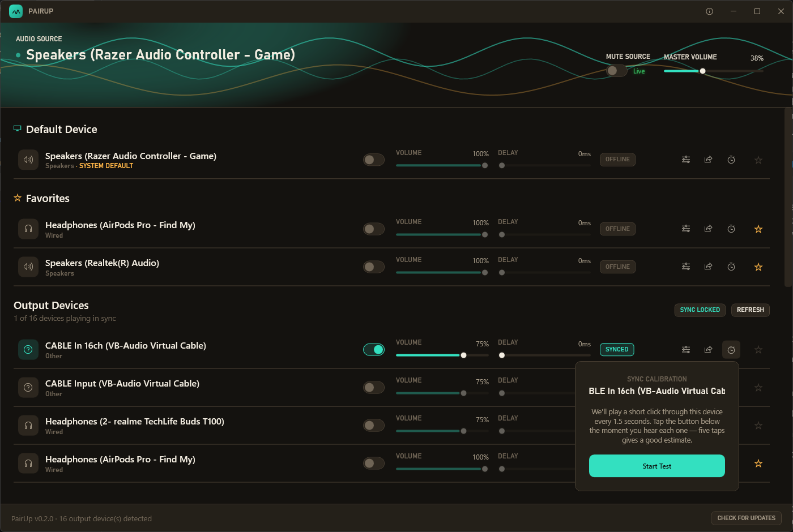Click the CABLE In 16ch delay slider
Image resolution: width=793 pixels, height=532 pixels.
pyautogui.click(x=544, y=355)
